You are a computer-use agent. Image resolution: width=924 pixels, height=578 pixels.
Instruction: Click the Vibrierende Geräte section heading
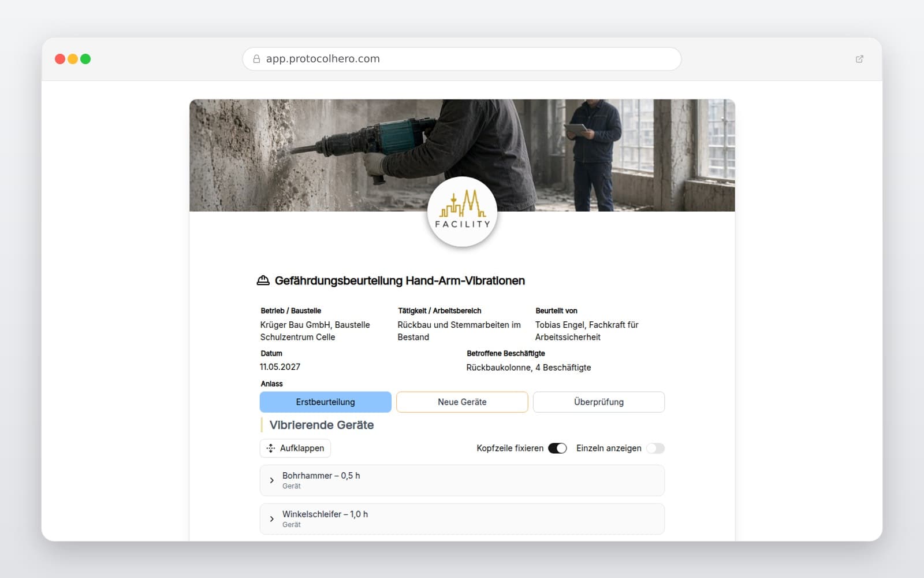click(322, 425)
